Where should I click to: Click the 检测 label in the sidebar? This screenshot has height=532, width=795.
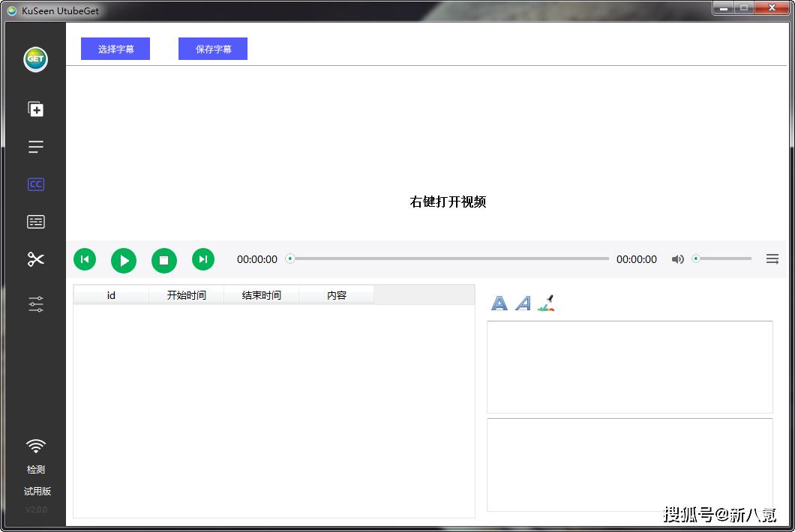[35, 470]
